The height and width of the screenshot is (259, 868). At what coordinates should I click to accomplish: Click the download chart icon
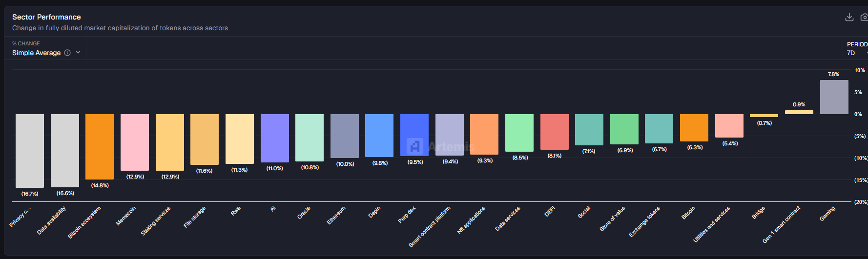[x=849, y=17]
